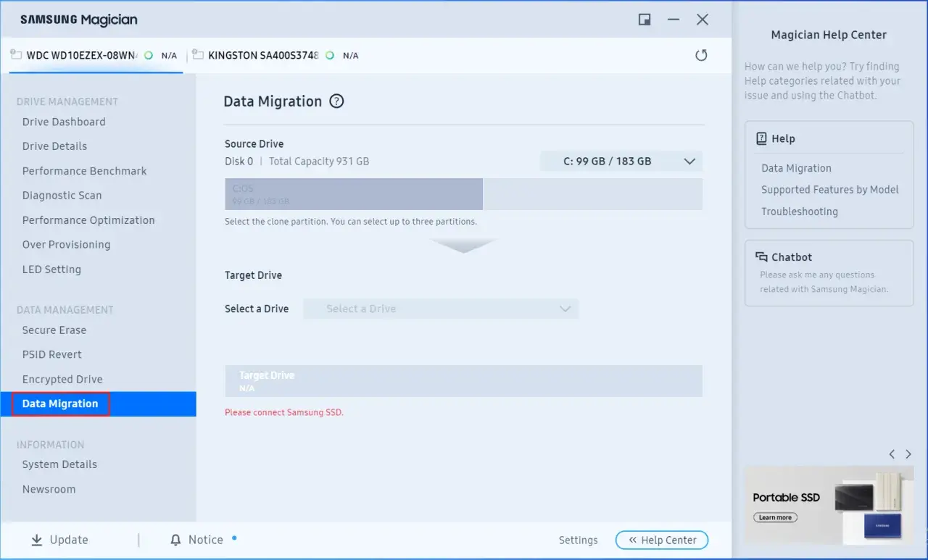This screenshot has height=560, width=928.
Task: Go to Performance Benchmark
Action: [84, 171]
